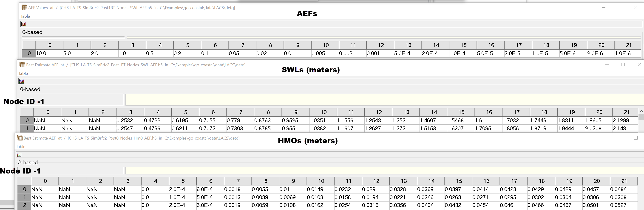Click row 0 header in AEF Values table
Viewport: 644px width, 210px height.
(x=29, y=53)
